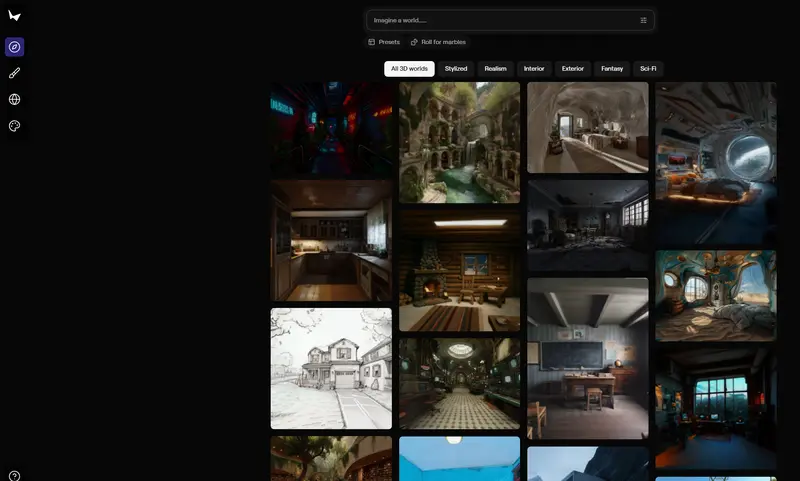Click the Presets button
The width and height of the screenshot is (800, 481).
coord(384,42)
